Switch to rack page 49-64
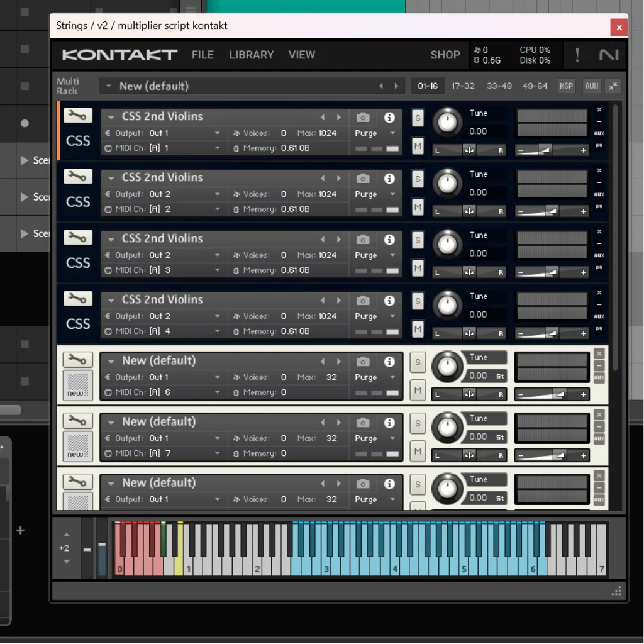 535,86
